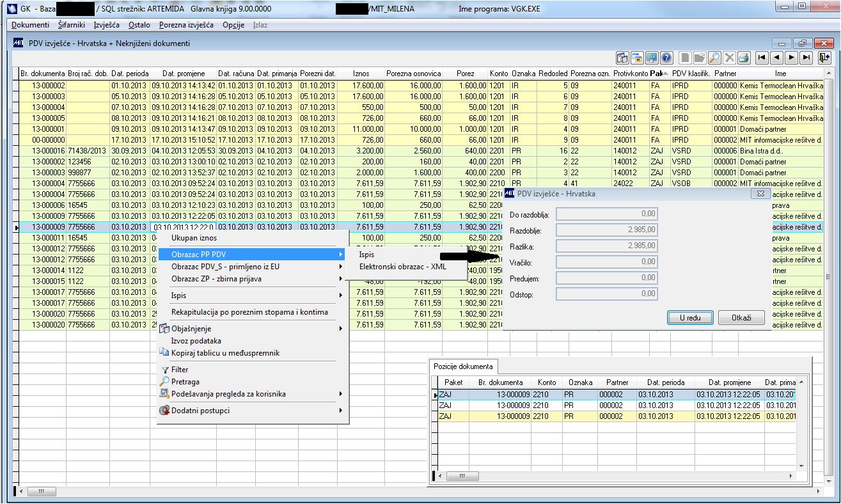Open the explanation book icon in the toolbar
This screenshot has width=841, height=504.
pos(622,58)
